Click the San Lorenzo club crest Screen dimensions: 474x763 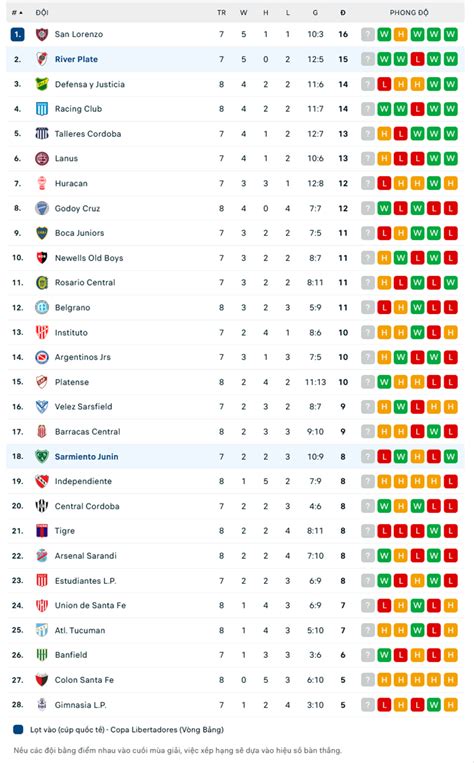42,34
